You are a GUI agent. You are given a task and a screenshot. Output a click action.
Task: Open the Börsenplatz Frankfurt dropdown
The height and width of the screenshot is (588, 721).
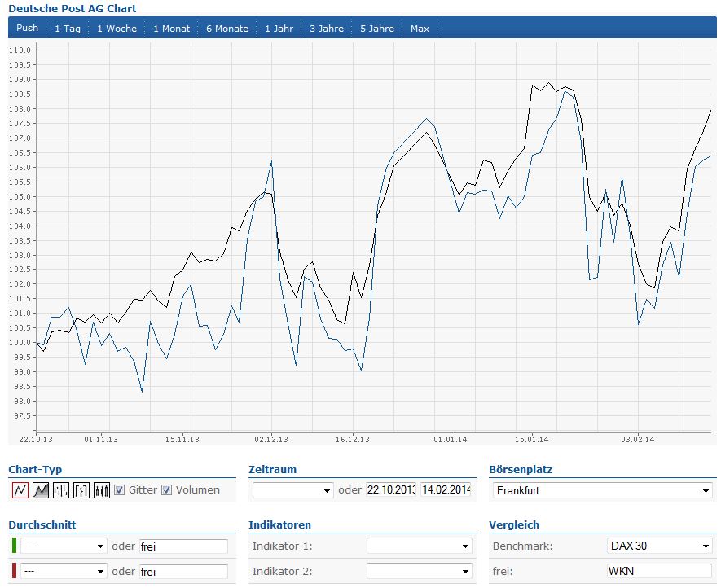coord(602,490)
